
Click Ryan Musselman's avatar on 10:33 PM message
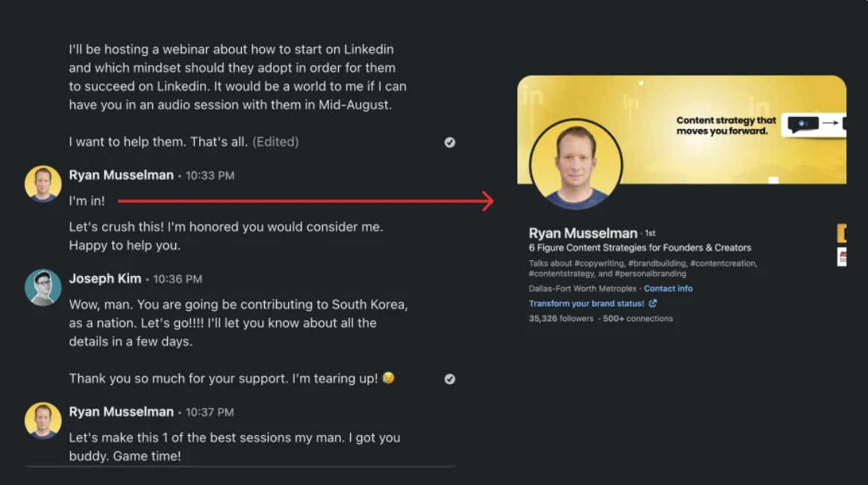coord(43,184)
